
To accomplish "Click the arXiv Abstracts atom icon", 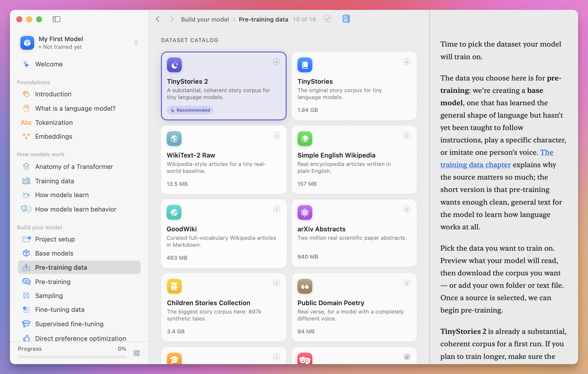I will click(x=305, y=213).
